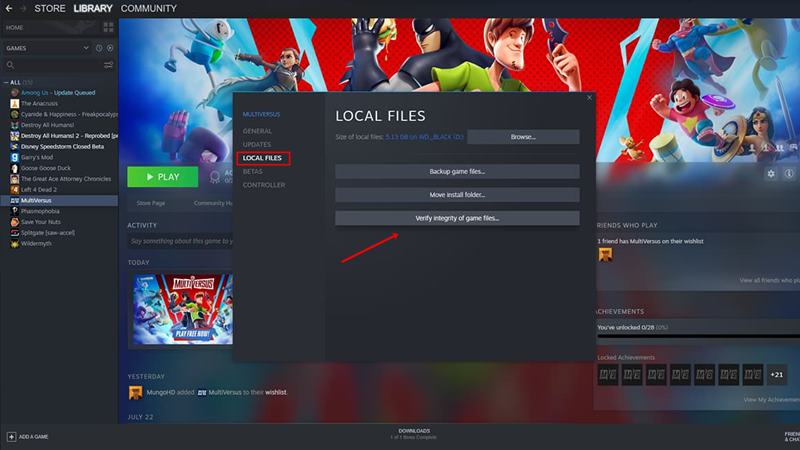Click Verify integrity of game files...
The width and height of the screenshot is (800, 450).
pos(457,218)
